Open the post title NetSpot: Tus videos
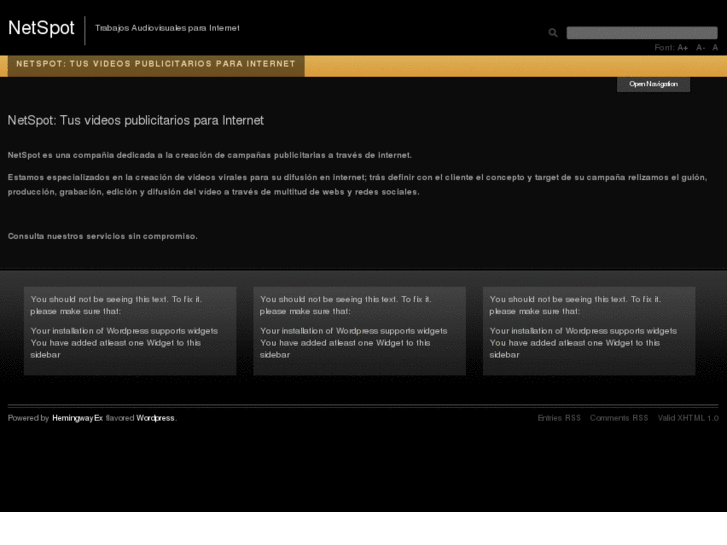727x545 pixels. click(135, 121)
